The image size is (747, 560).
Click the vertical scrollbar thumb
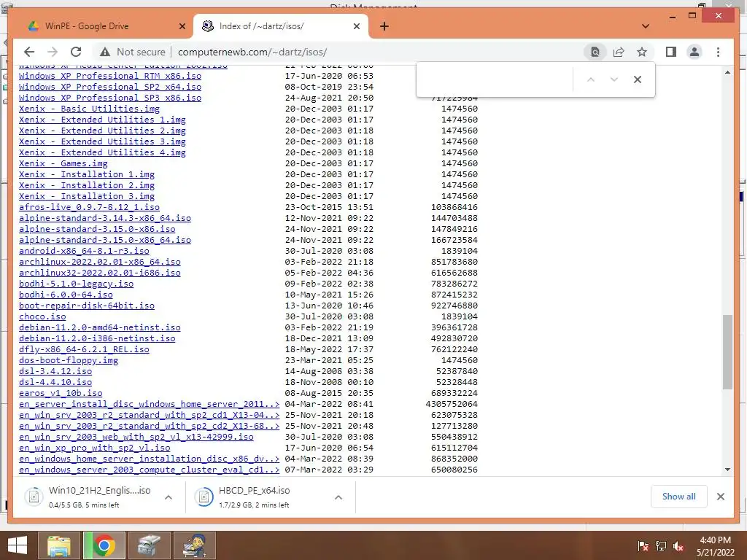pyautogui.click(x=727, y=352)
